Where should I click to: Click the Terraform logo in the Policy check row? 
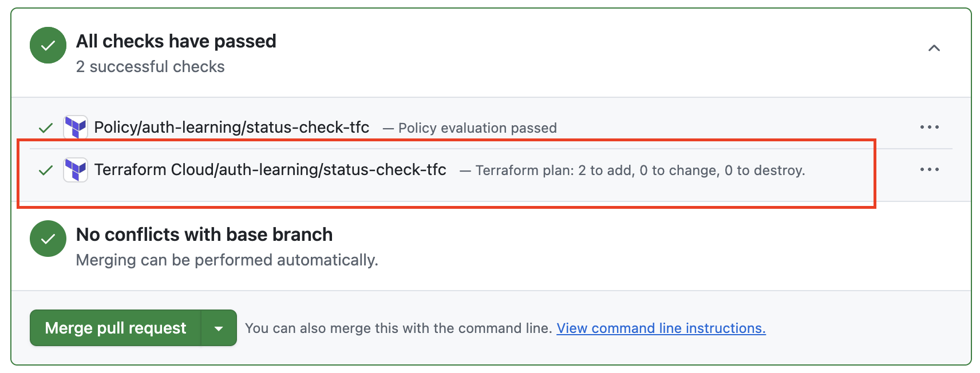[76, 127]
